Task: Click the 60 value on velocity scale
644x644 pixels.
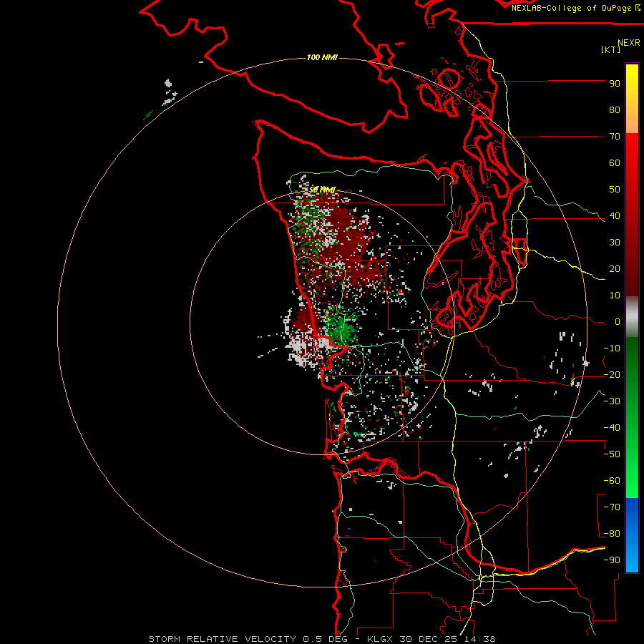Action: tap(615, 162)
